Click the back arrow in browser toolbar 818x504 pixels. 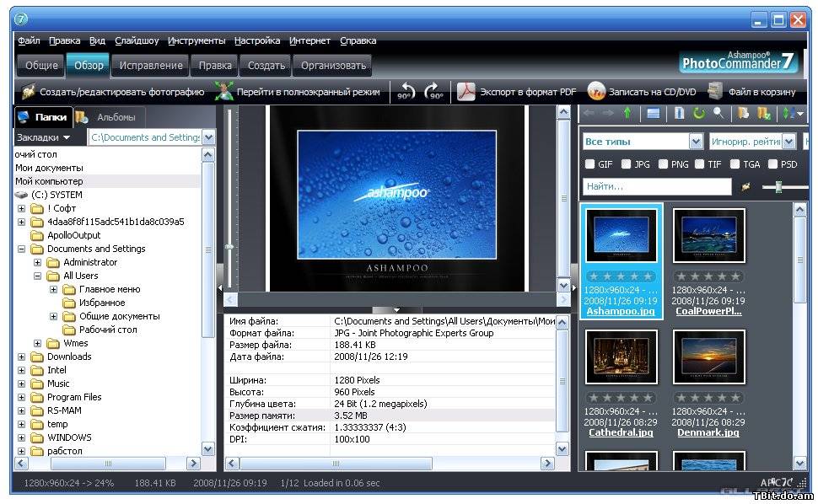(x=589, y=114)
